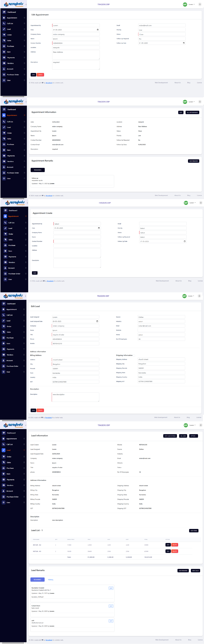Open Follow Up Date calendar icon on Appointment Create
Viewport: 204px width, 644px height.
coord(185,241)
